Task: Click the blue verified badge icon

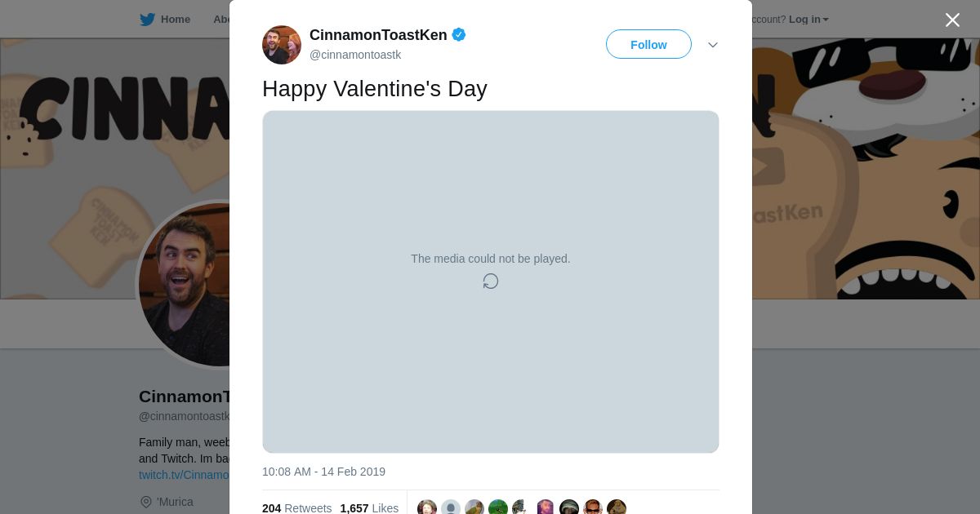Action: 459,34
